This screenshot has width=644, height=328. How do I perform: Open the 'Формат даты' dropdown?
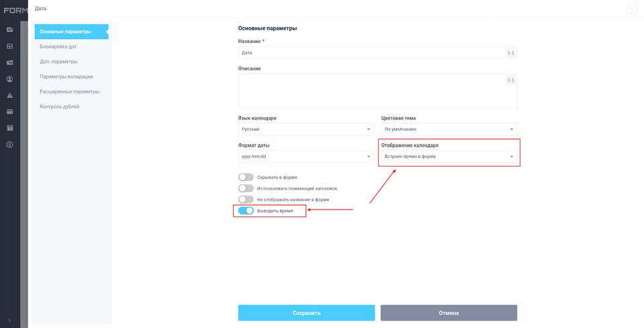306,157
